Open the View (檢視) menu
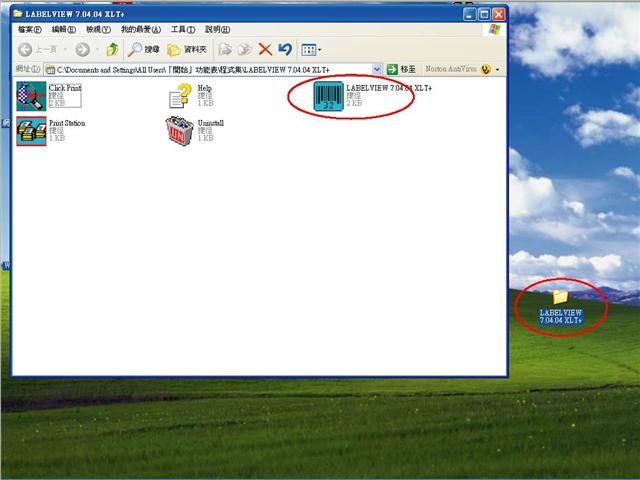 point(98,29)
